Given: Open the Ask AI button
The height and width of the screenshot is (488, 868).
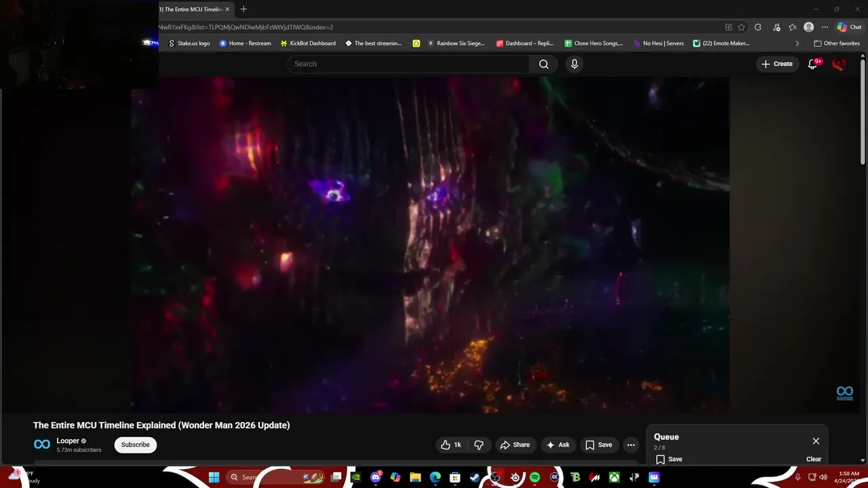Looking at the screenshot, I should coord(557,445).
